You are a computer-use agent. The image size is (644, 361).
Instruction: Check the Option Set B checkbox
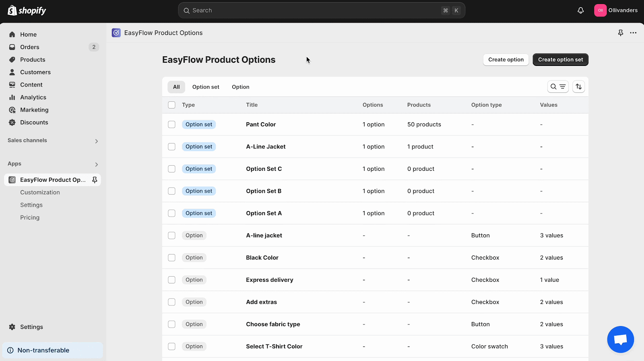coord(172,191)
